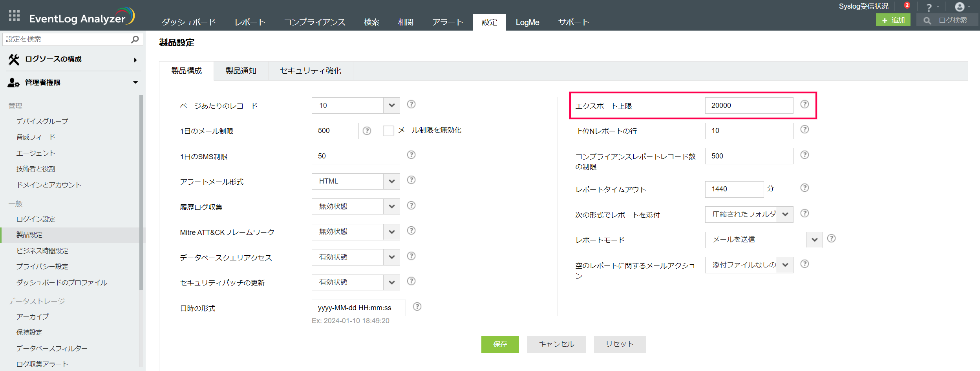Viewport: 980px width, 371px height.
Task: Click the notification badge showing 2
Action: coord(907,5)
